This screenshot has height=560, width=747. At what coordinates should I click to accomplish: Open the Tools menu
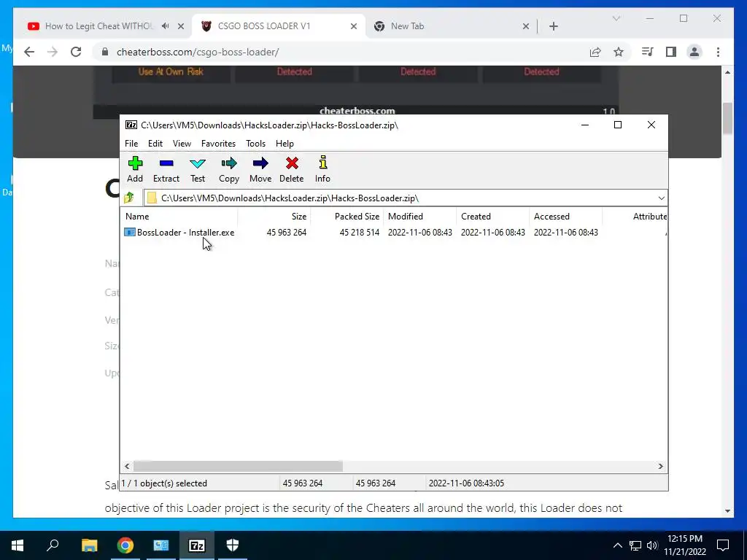[255, 144]
